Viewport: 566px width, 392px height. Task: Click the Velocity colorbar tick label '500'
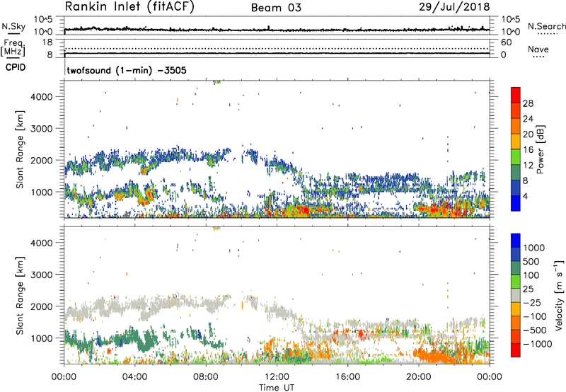pos(531,261)
